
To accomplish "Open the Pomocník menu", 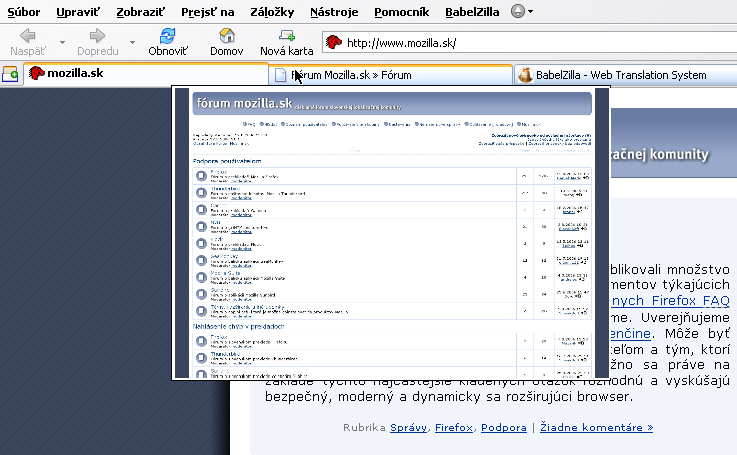I will coord(401,12).
